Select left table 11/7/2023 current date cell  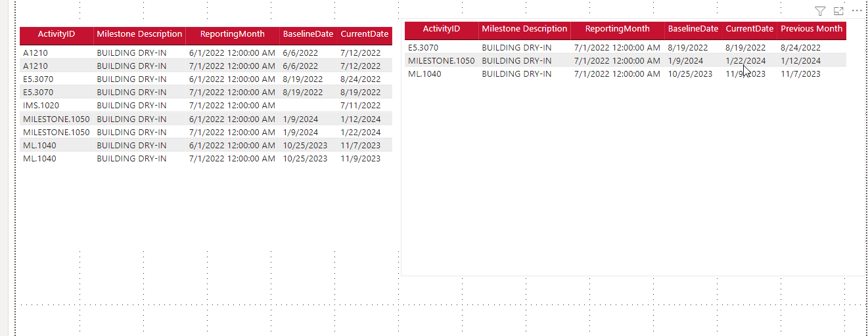pos(360,145)
